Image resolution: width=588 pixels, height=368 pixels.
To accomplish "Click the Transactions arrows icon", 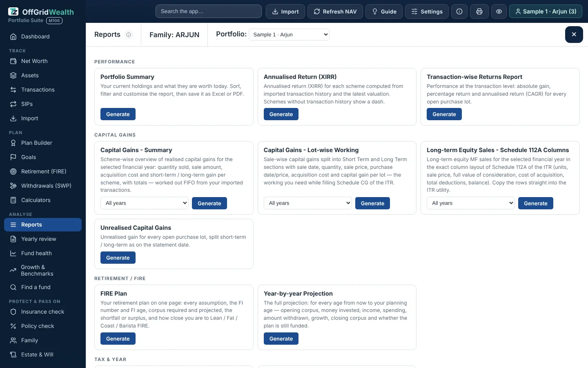I will point(13,90).
